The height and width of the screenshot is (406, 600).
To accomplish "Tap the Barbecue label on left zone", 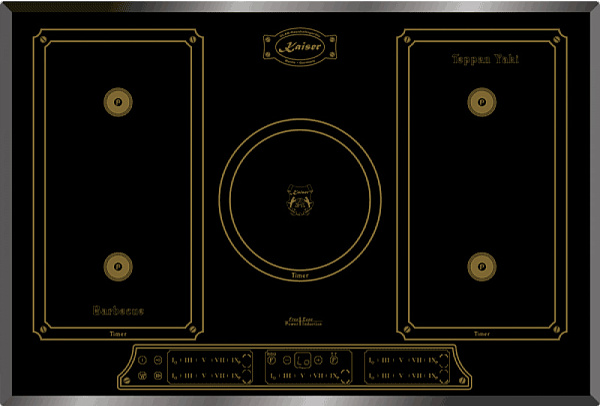I will click(x=118, y=309).
